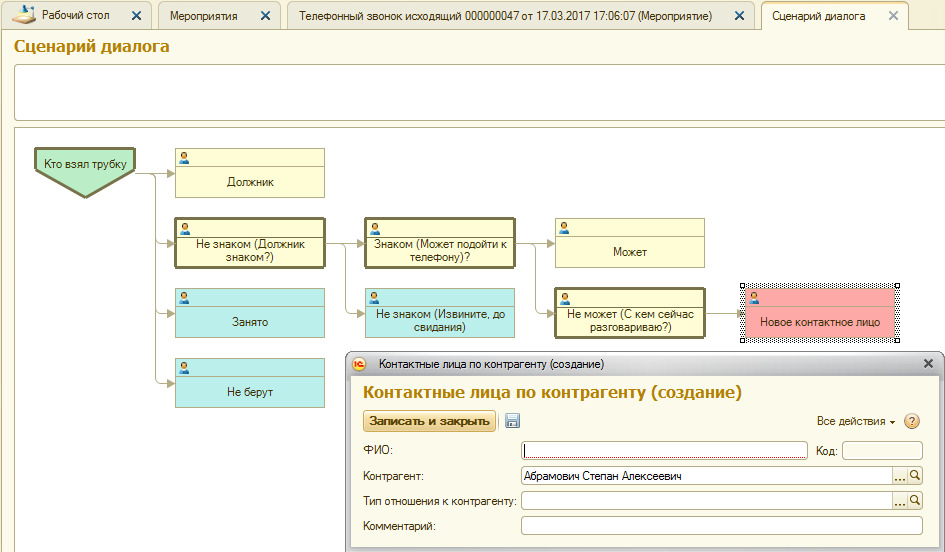Focus the Комментарий text field

(721, 526)
